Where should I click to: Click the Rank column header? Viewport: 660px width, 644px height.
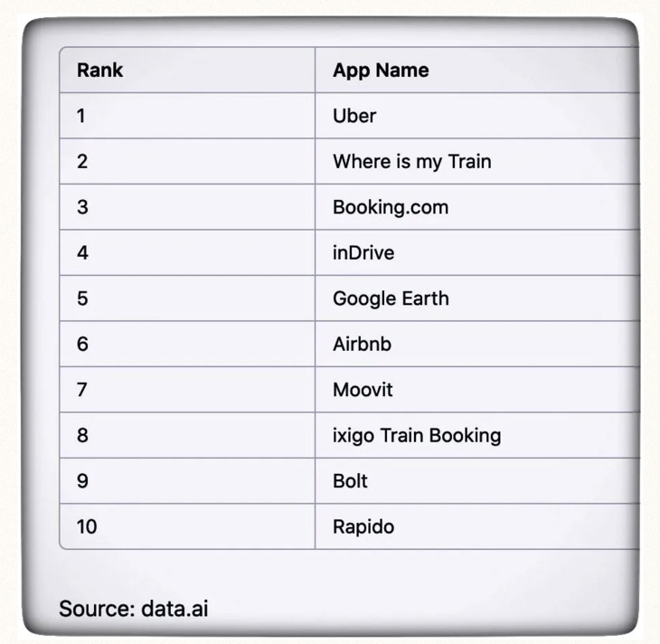[99, 71]
